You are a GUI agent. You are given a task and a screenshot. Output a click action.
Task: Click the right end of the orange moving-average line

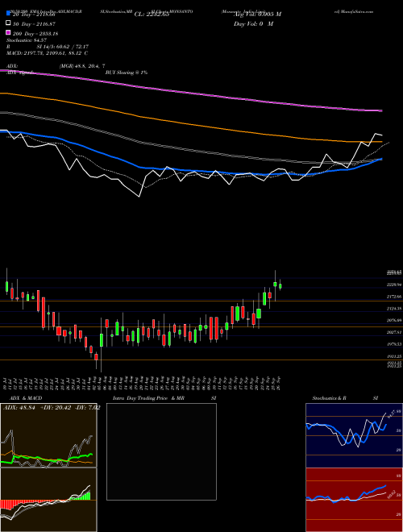tap(380, 142)
